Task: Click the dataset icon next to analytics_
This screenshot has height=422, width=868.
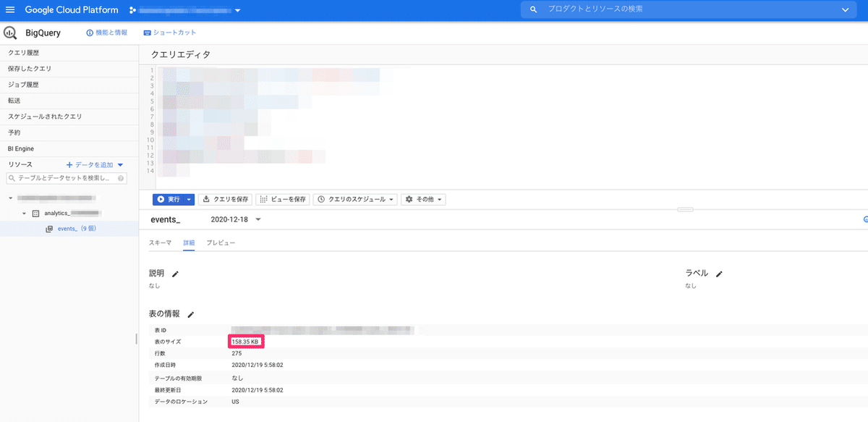Action: tap(37, 214)
